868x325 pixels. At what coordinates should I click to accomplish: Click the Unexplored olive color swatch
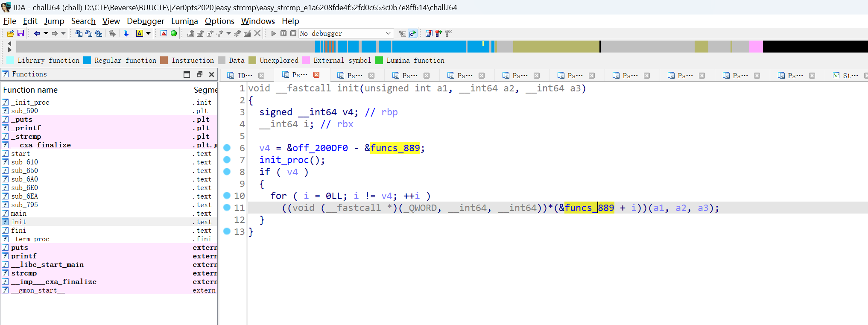(x=252, y=60)
